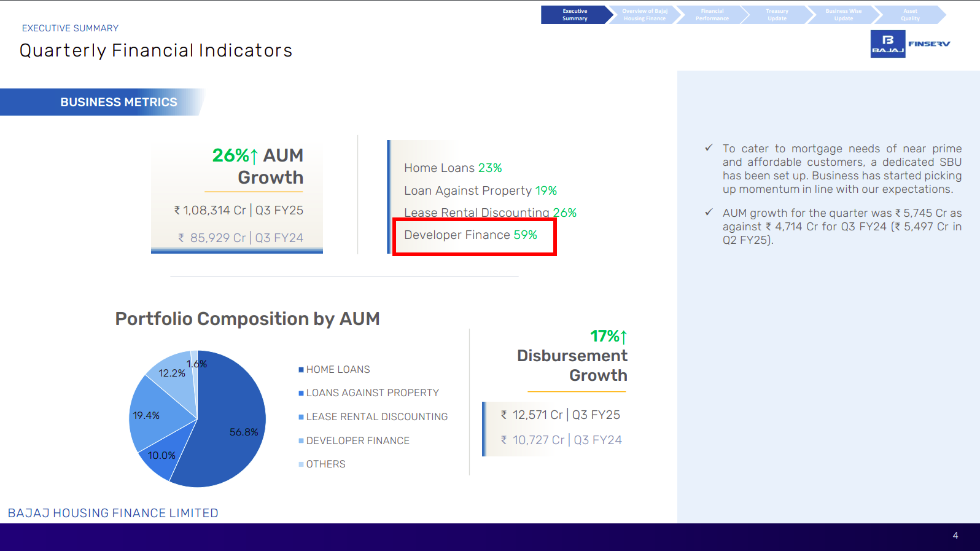Click the '₹ 1,08,314 Cr | Q3 FY25' value
This screenshot has height=551, width=980.
click(x=239, y=211)
